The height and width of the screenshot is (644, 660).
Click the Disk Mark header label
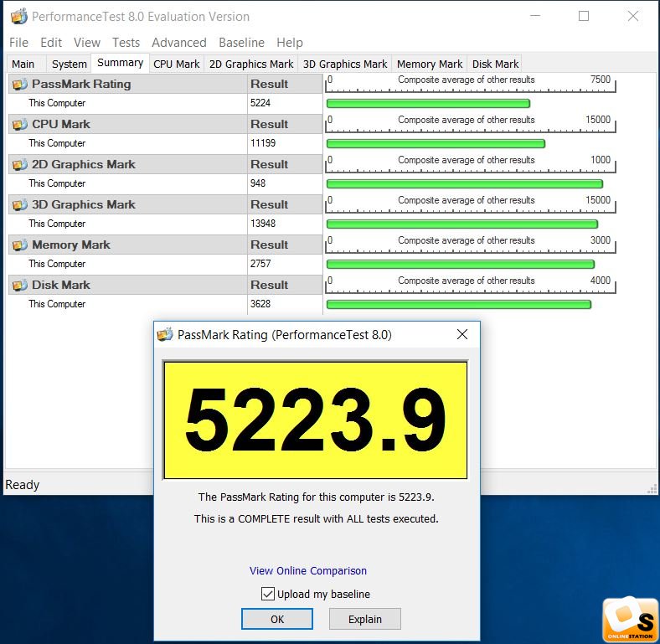61,286
